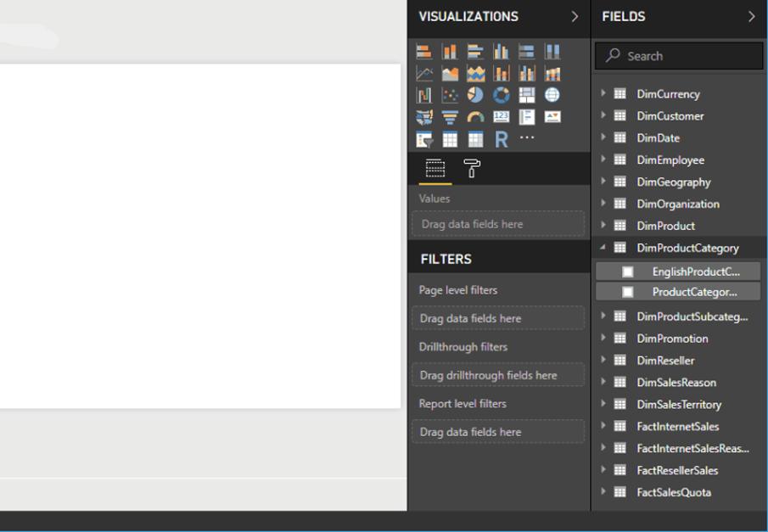Screen dimensions: 768x532
Task: Add a Filled map visual
Action: [424, 117]
